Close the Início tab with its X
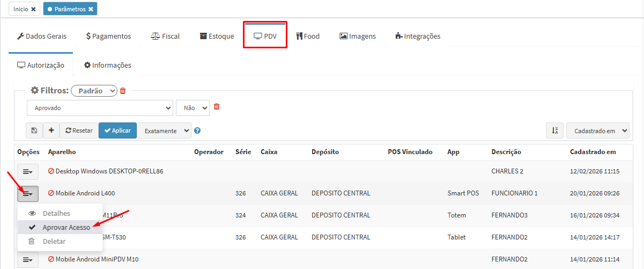The image size is (644, 269). (33, 9)
